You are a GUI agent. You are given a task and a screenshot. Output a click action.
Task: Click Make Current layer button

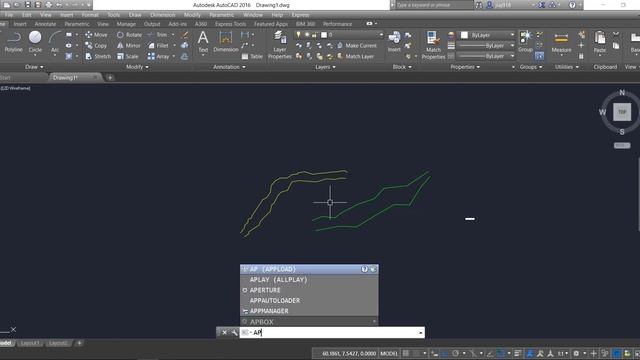356,46
